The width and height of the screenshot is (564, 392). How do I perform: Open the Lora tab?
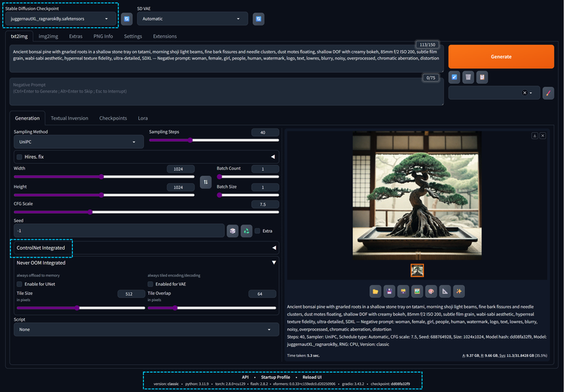(142, 118)
